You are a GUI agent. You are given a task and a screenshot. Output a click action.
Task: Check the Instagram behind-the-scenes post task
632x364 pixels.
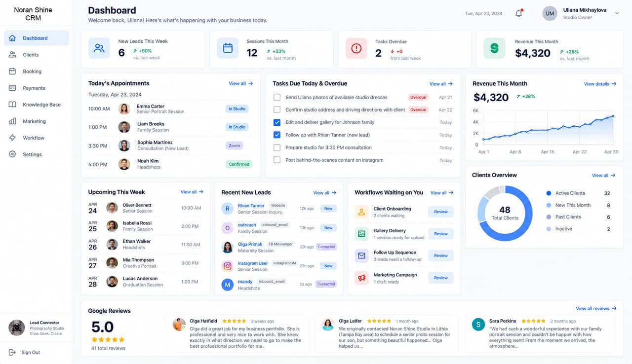(x=277, y=160)
